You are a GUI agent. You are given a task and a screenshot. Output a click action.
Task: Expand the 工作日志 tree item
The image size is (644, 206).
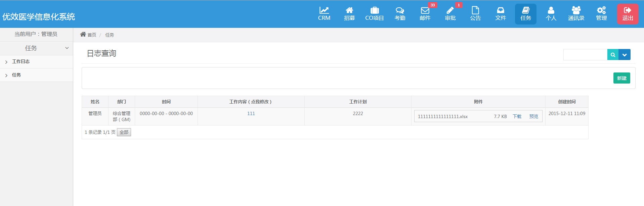pyautogui.click(x=6, y=62)
